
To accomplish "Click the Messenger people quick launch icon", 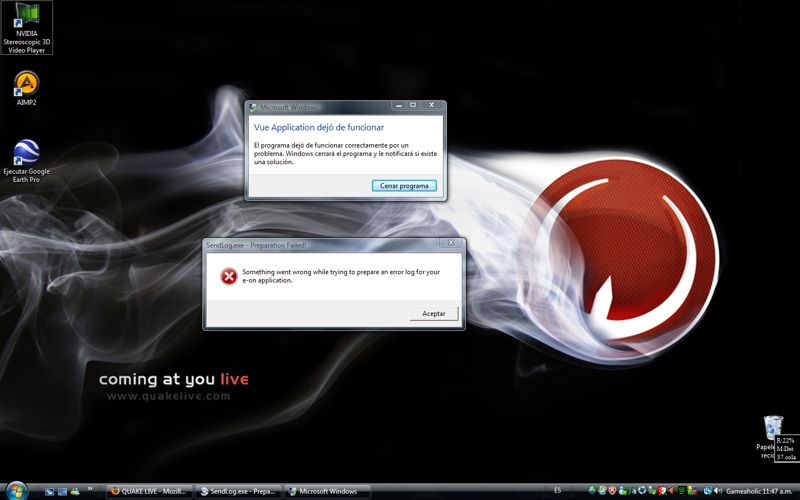I will click(x=75, y=491).
